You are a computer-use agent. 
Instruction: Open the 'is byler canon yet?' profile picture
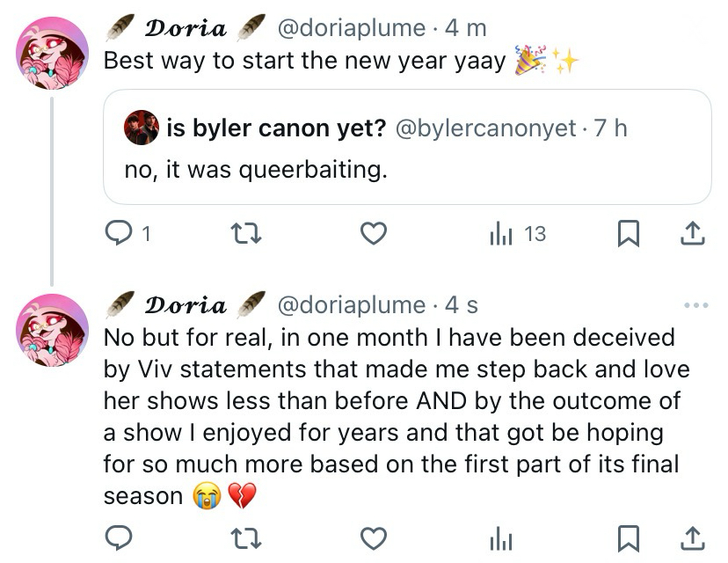pyautogui.click(x=141, y=128)
